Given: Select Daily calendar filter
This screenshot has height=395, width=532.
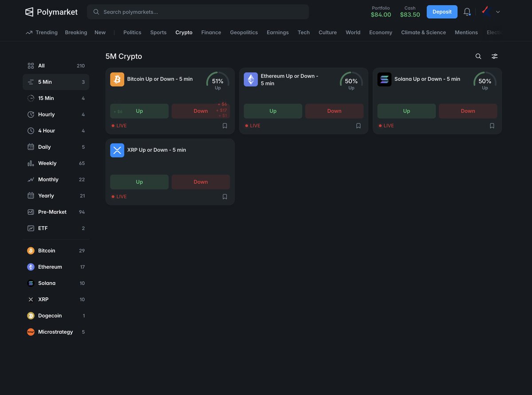Looking at the screenshot, I should [x=56, y=147].
